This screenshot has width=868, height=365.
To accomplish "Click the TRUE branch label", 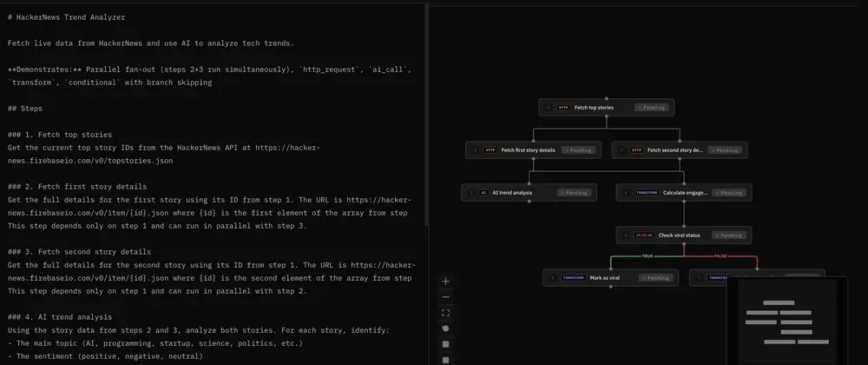I will pos(648,257).
